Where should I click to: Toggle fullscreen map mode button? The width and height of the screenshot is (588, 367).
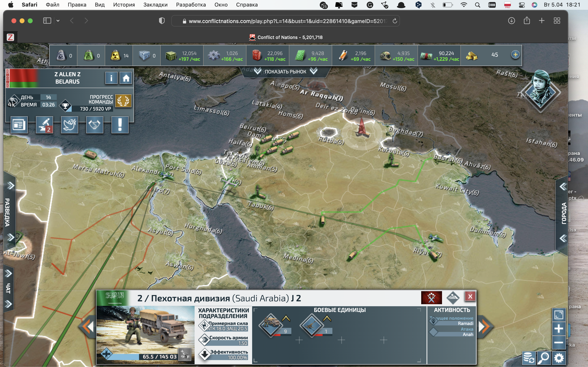pos(559,315)
